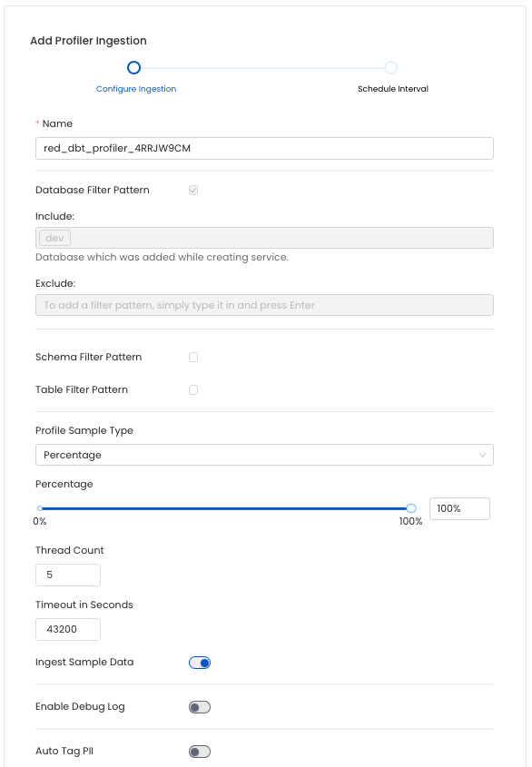Viewport: 532px width, 767px height.
Task: Click the Schedule Interval tab label
Action: coord(392,89)
